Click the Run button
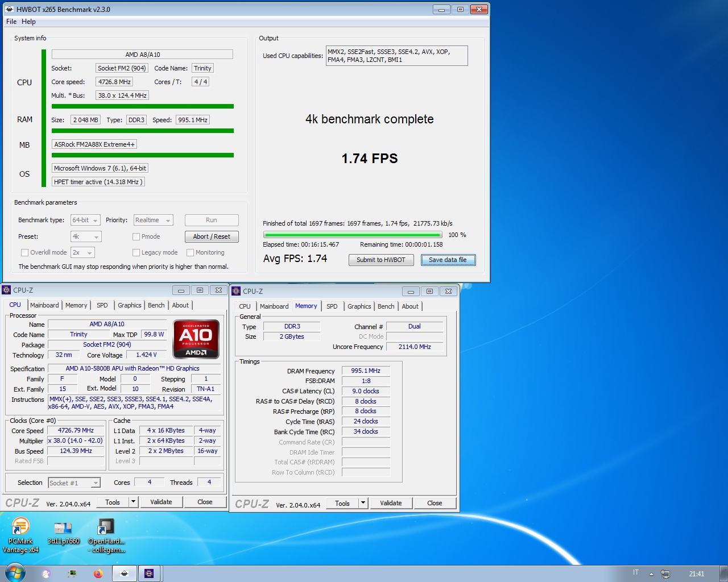The image size is (728, 582). pyautogui.click(x=212, y=220)
